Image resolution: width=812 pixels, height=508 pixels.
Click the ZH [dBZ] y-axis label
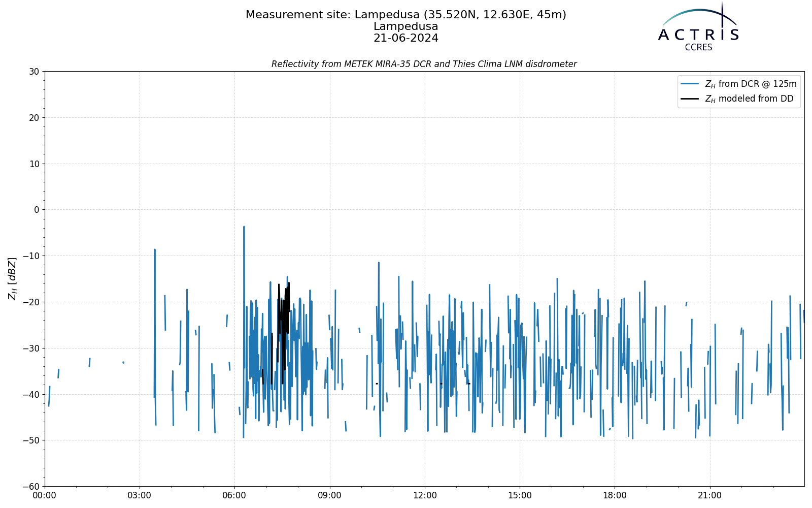click(12, 278)
